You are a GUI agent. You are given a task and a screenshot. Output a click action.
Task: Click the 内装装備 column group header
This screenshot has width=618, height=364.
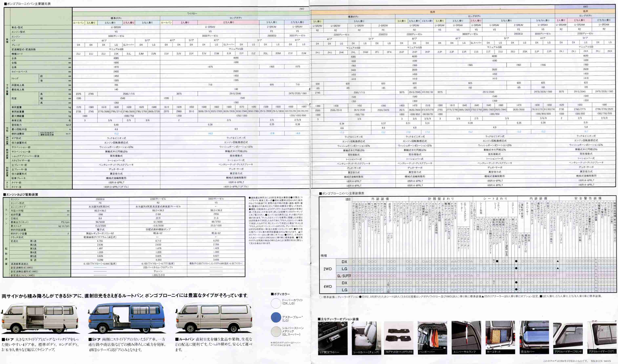point(538,198)
